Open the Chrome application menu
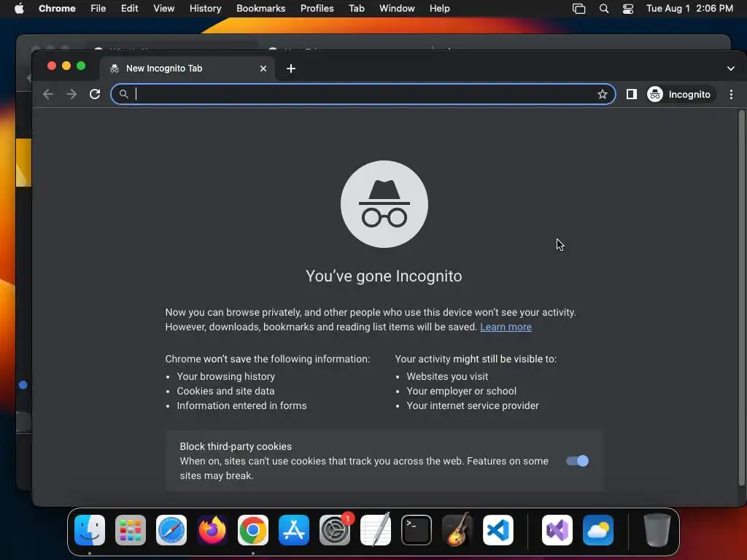This screenshot has width=747, height=560. (x=57, y=9)
